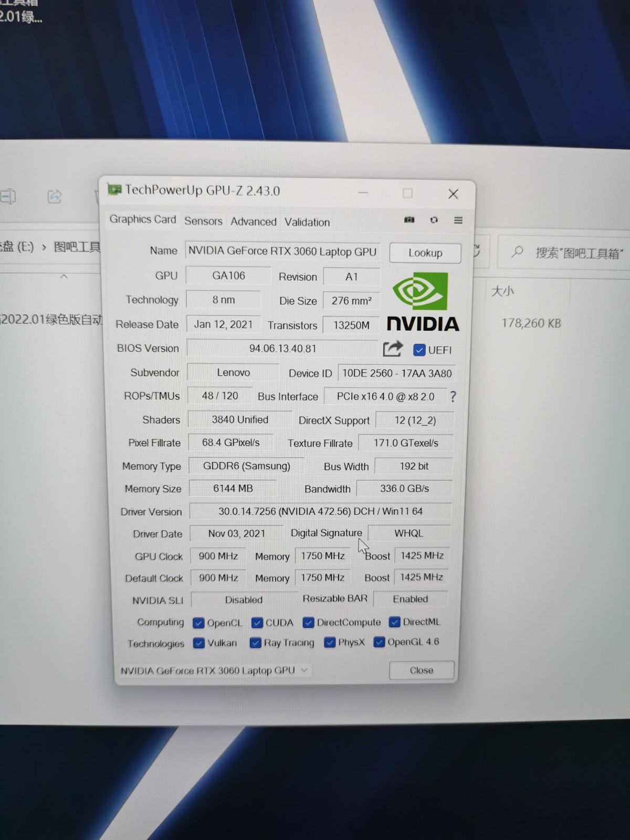The width and height of the screenshot is (630, 840).
Task: Click the Revision value A1
Action: (351, 277)
